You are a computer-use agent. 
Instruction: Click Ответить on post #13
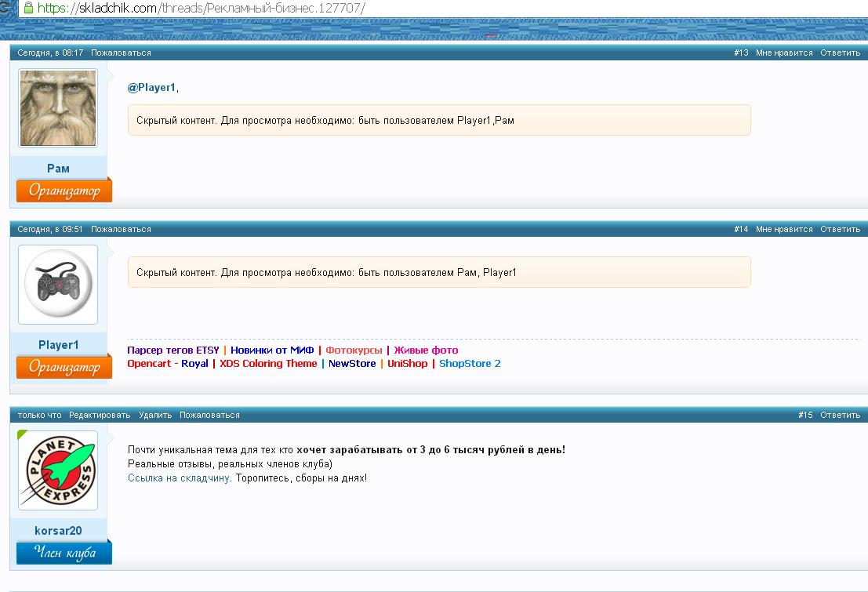coord(840,53)
